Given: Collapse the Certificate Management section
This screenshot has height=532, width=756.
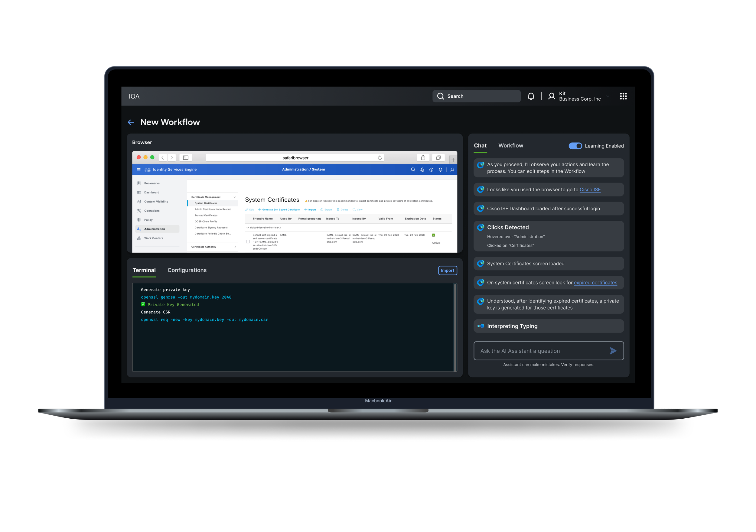Looking at the screenshot, I should tap(235, 197).
